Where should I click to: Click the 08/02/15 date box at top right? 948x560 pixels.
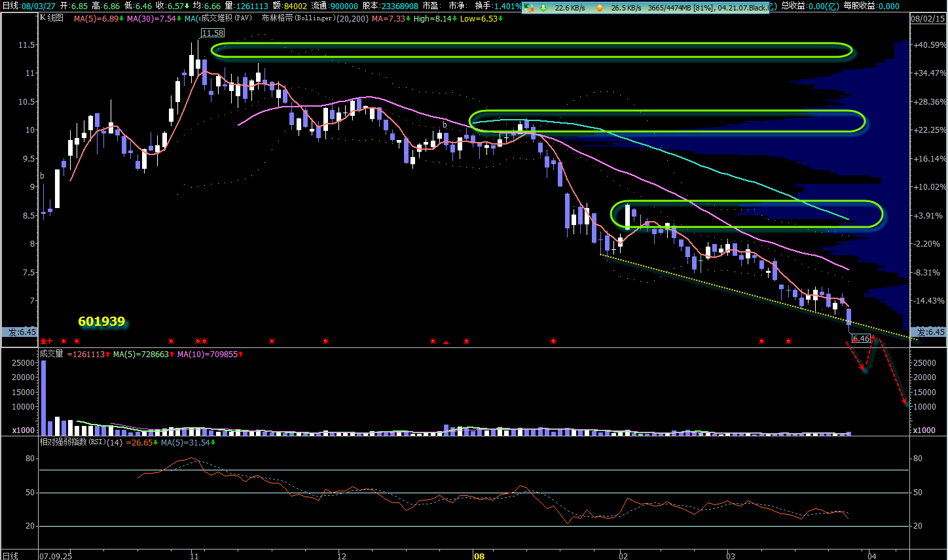(x=928, y=19)
